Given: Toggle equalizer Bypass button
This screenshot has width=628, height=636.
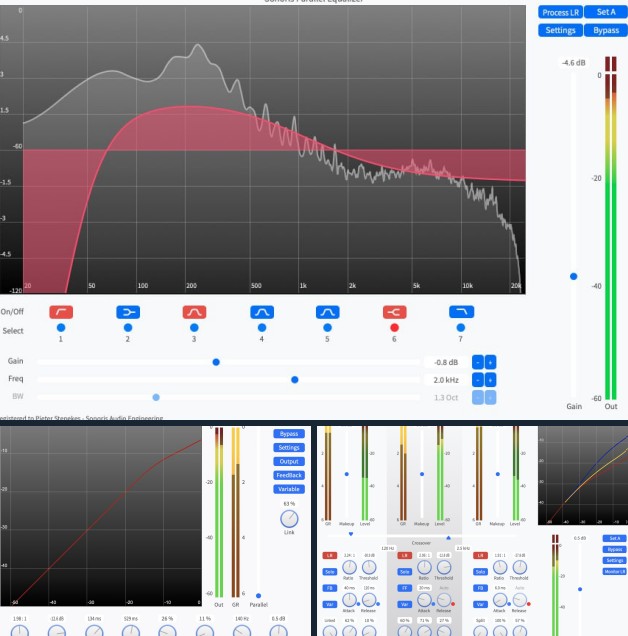Looking at the screenshot, I should 606,30.
